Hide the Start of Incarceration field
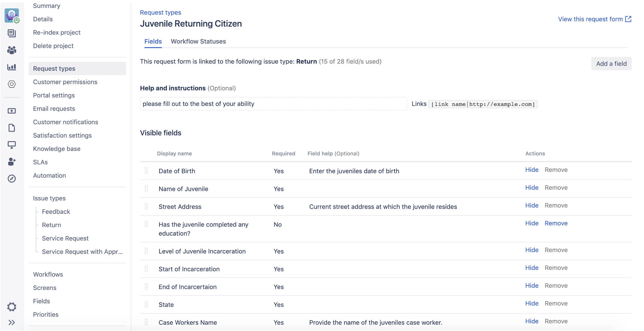 (x=532, y=268)
